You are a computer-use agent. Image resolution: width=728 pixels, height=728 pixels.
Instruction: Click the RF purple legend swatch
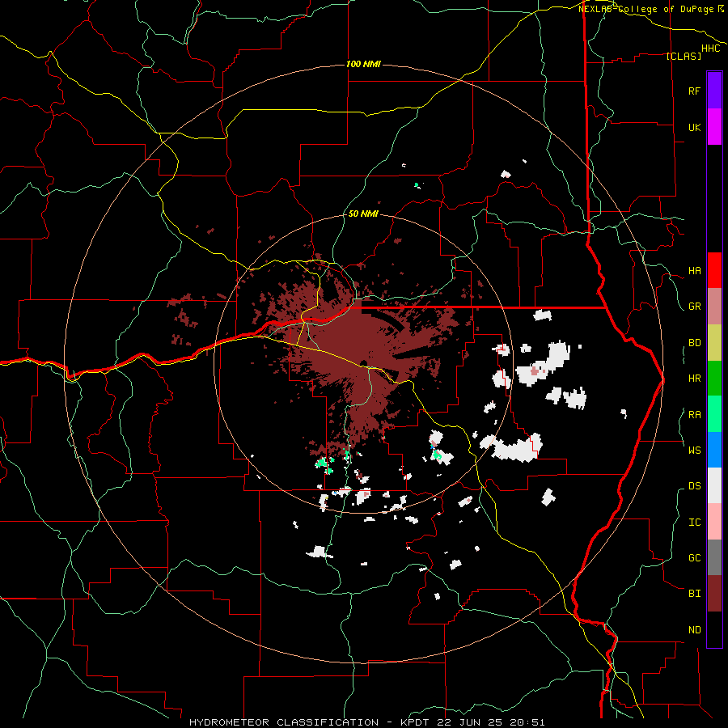point(714,91)
